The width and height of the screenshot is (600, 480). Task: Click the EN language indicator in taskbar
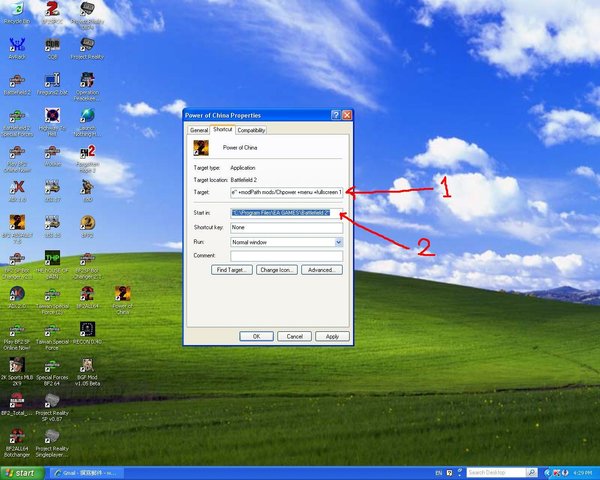click(x=439, y=473)
